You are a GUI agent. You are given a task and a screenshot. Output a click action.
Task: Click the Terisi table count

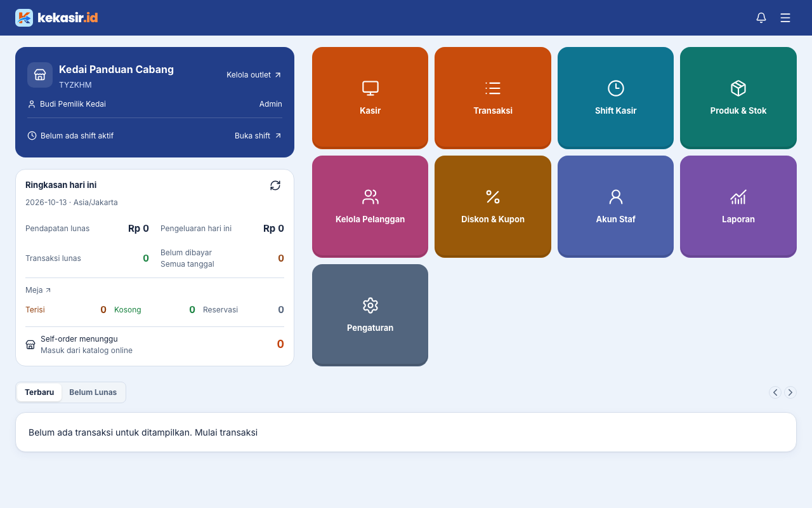(66, 310)
